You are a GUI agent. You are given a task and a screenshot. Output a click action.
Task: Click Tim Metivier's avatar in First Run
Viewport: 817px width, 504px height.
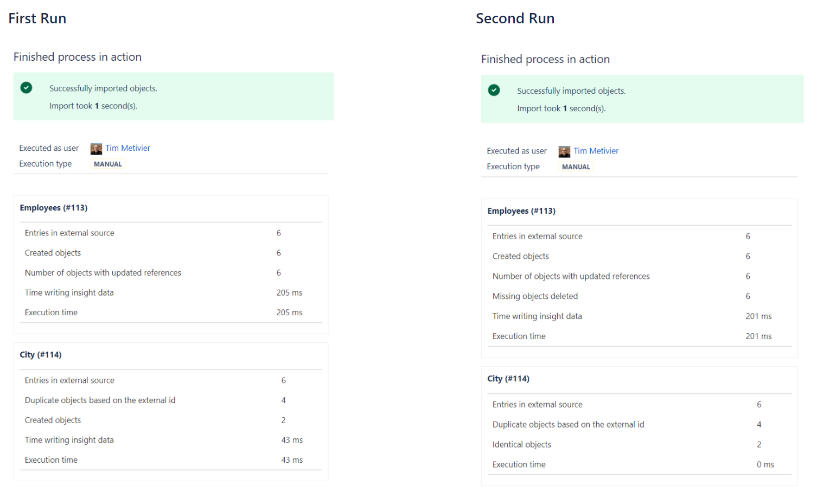point(96,149)
